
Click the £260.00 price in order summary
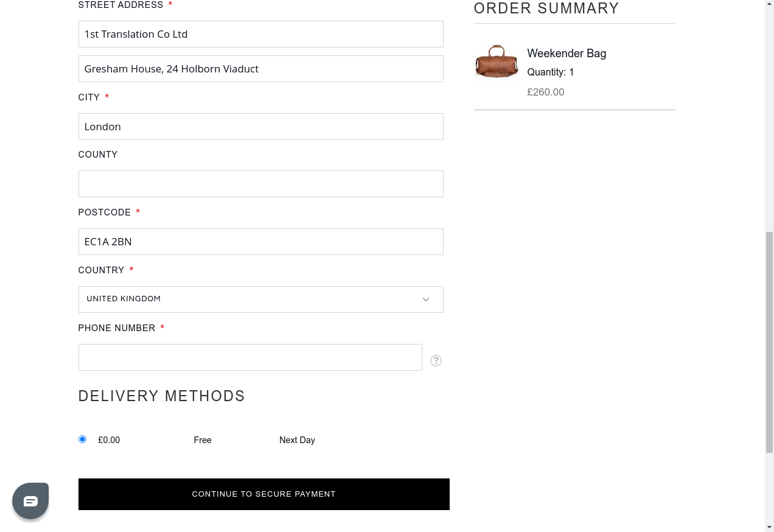pos(545,93)
